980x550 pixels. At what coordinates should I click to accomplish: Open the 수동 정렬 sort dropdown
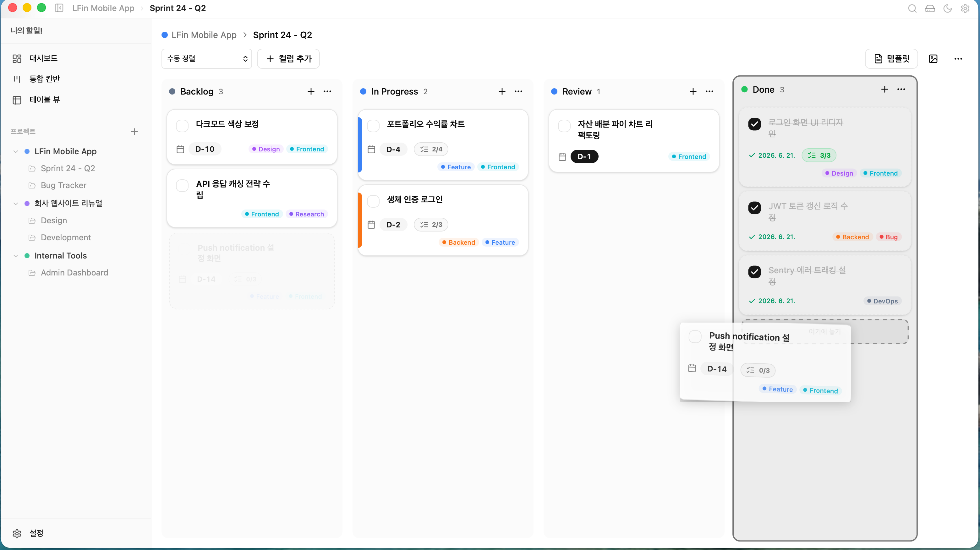206,58
